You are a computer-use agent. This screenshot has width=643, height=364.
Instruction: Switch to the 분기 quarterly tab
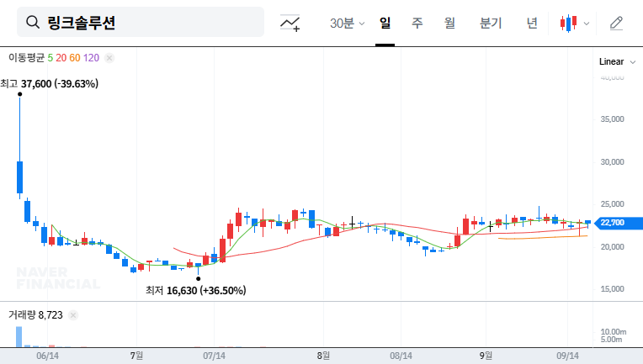coord(491,23)
